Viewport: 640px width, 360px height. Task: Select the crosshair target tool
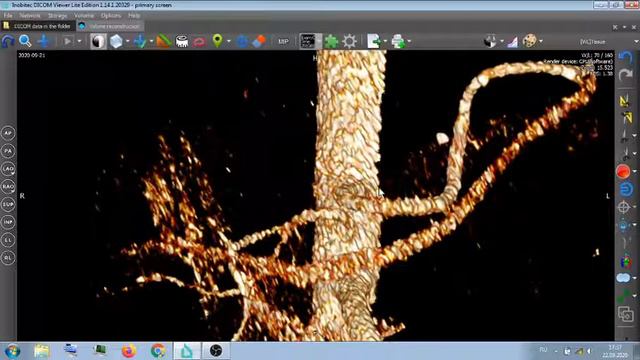tap(624, 207)
